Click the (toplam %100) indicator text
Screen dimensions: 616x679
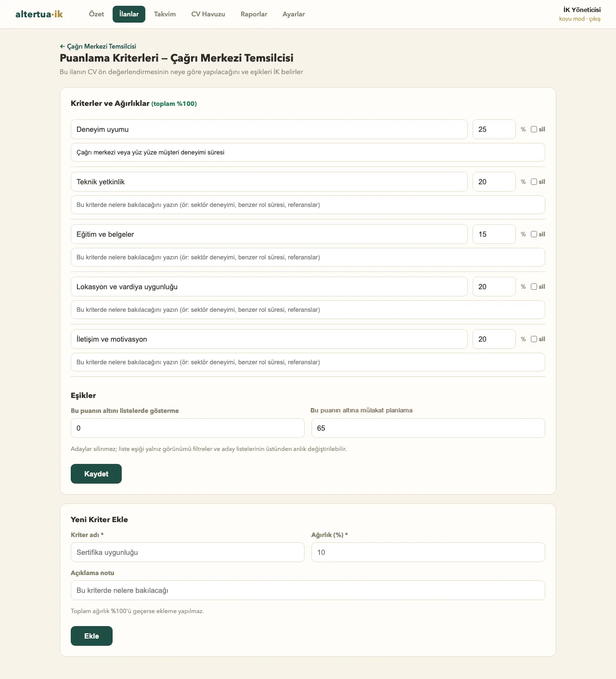point(174,103)
